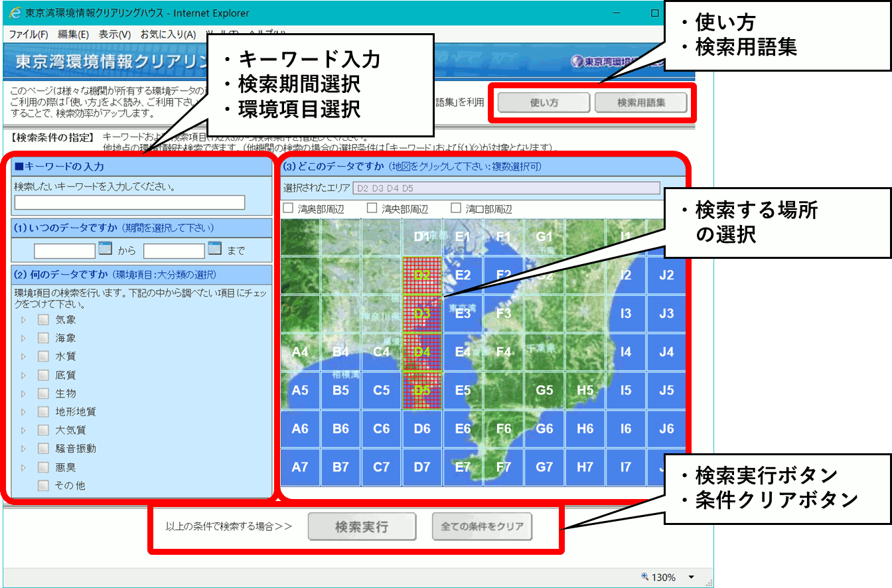Deselect the highlighted map cell D3
The image size is (892, 588).
pyautogui.click(x=422, y=313)
